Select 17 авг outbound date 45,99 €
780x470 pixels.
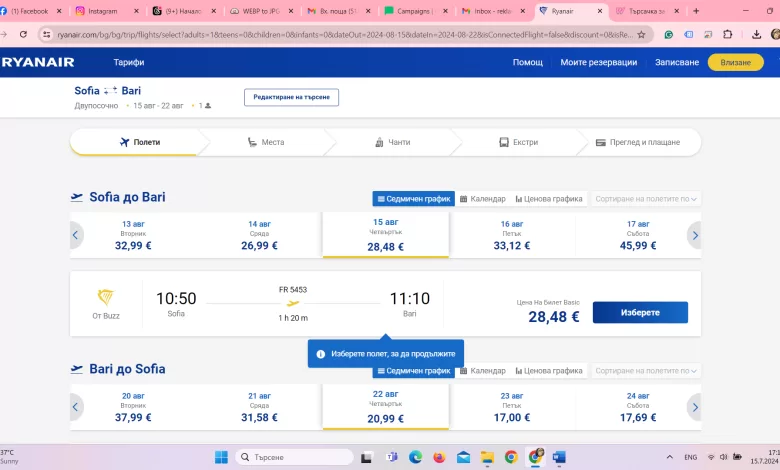(x=638, y=235)
